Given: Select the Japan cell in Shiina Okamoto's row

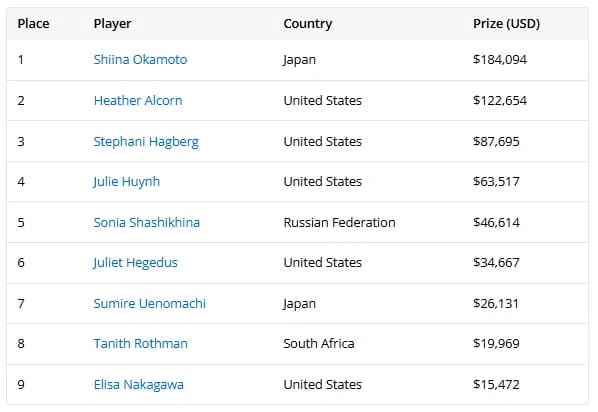Looking at the screenshot, I should tap(299, 60).
